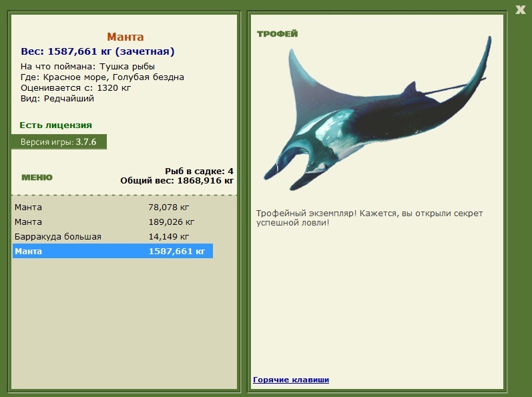Select the Манта 189,026 кг row
Screen dimensions: 532x397
click(x=113, y=222)
